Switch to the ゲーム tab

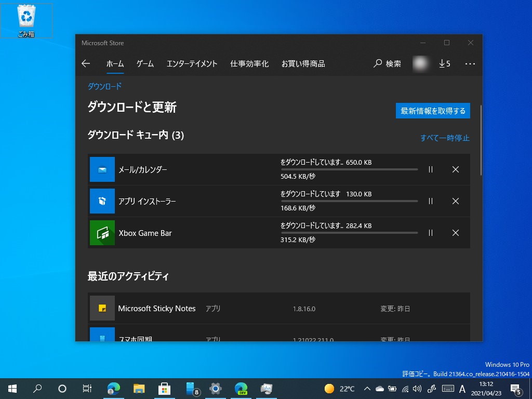pyautogui.click(x=144, y=63)
